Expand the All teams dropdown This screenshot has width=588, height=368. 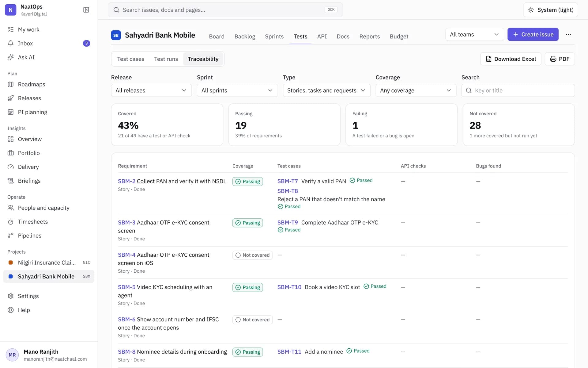point(474,34)
